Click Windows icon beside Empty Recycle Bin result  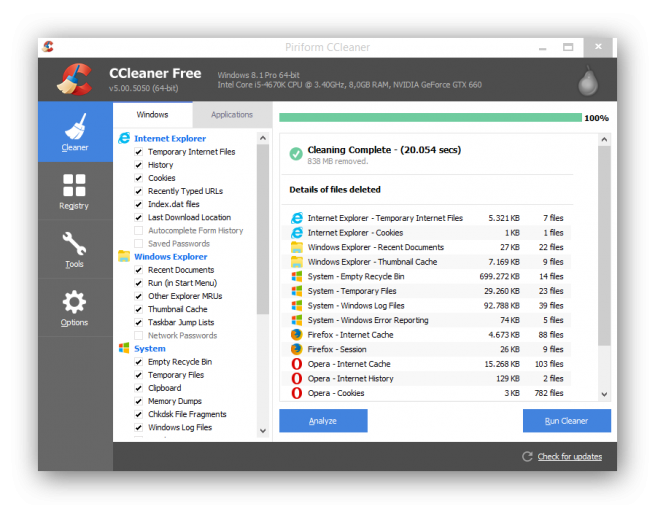click(x=297, y=276)
